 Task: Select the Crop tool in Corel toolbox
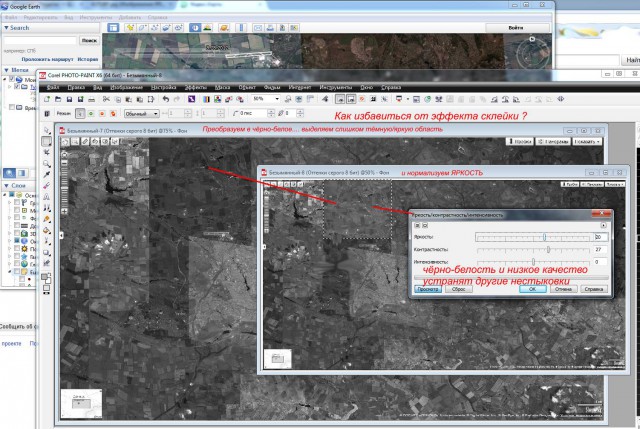(x=47, y=152)
